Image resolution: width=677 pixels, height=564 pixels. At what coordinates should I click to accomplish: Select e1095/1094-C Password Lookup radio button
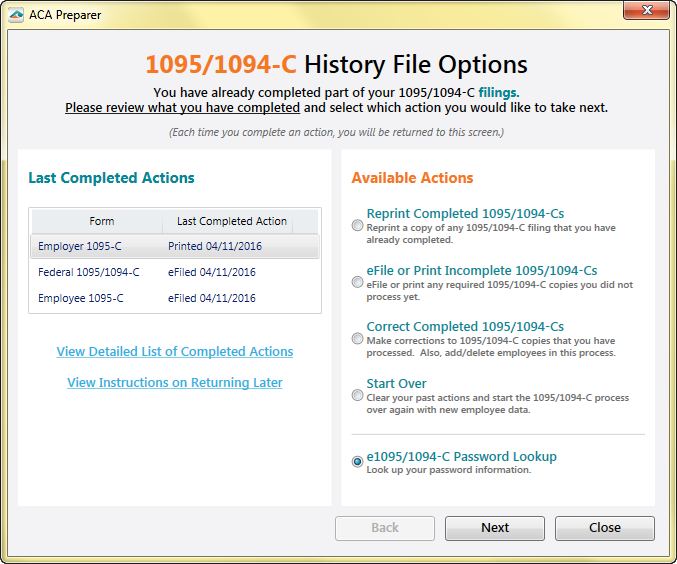pos(358,462)
